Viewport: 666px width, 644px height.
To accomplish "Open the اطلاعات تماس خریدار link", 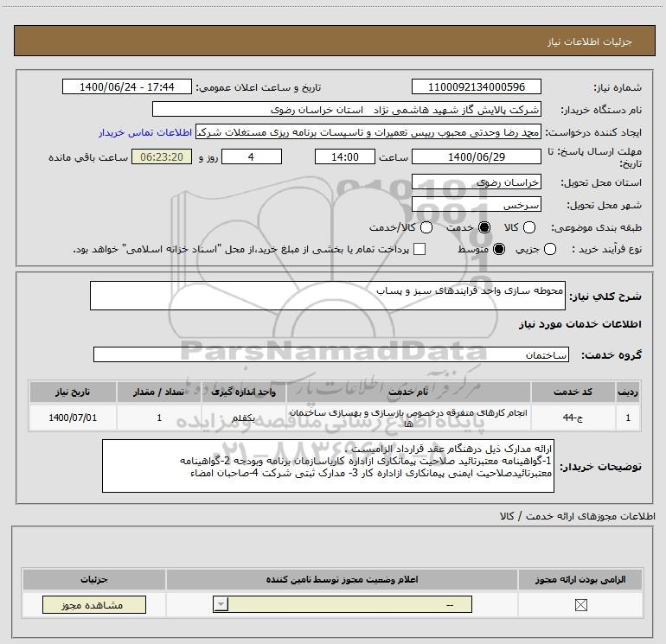I will coord(145,132).
